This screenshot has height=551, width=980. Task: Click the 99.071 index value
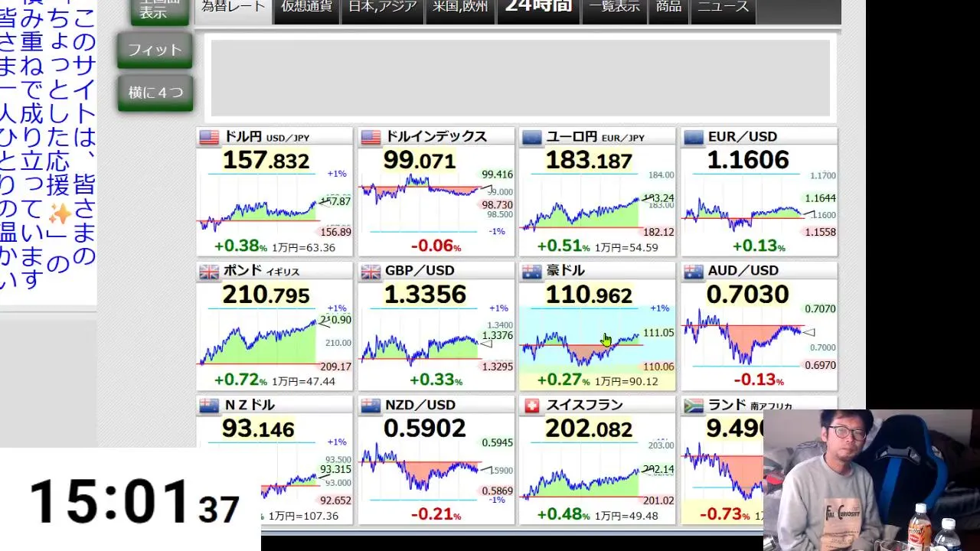[420, 161]
